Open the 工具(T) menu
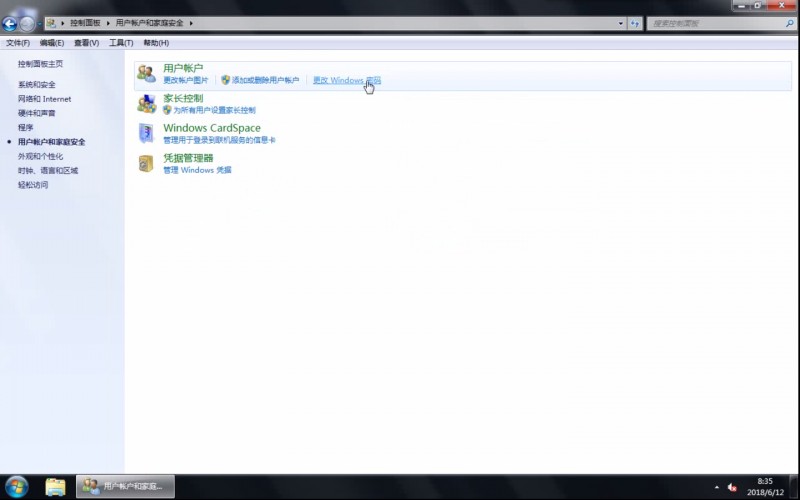Image resolution: width=800 pixels, height=500 pixels. [121, 43]
